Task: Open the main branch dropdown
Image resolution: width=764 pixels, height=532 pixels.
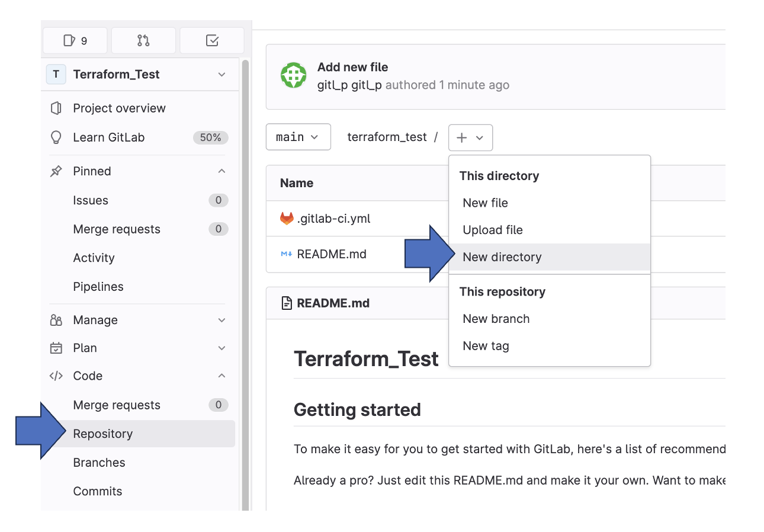Action: 298,137
